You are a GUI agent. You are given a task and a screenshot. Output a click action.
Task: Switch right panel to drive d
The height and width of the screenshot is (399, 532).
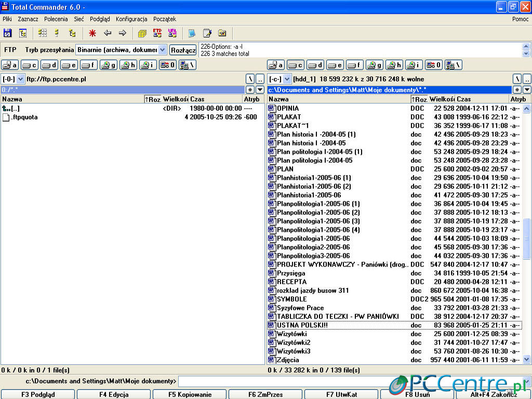(x=314, y=65)
